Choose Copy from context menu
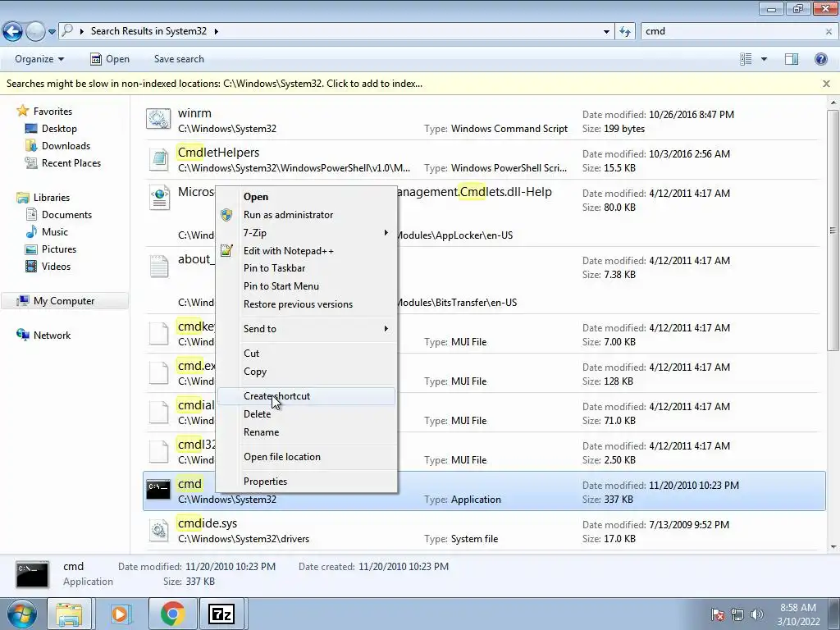 point(307,372)
